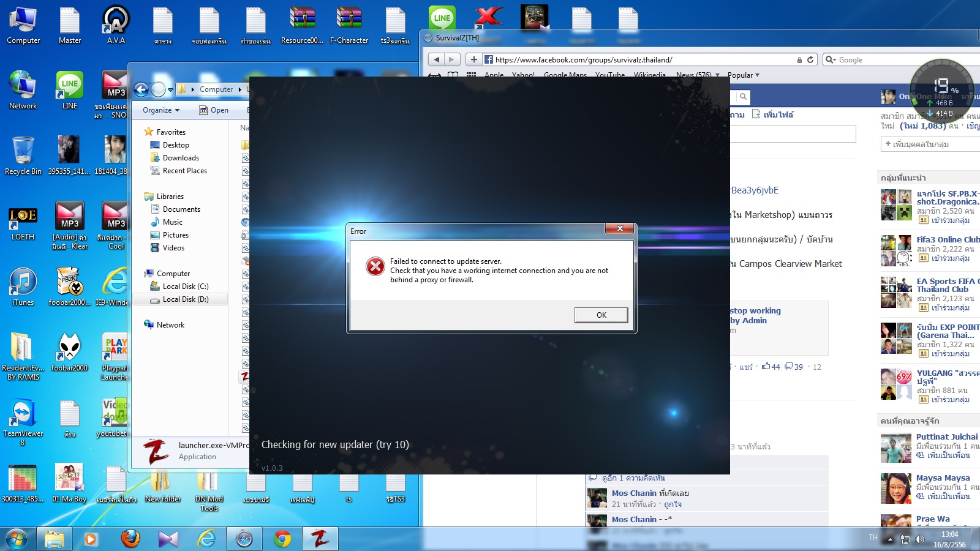Open Internet Explorer from the taskbar
Viewport: 980px width, 551px height.
pos(206,539)
